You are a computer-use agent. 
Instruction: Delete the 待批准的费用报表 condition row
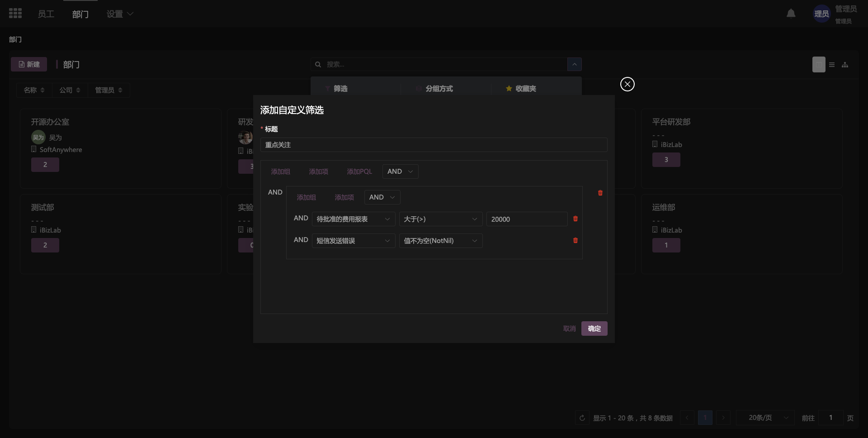tap(575, 219)
